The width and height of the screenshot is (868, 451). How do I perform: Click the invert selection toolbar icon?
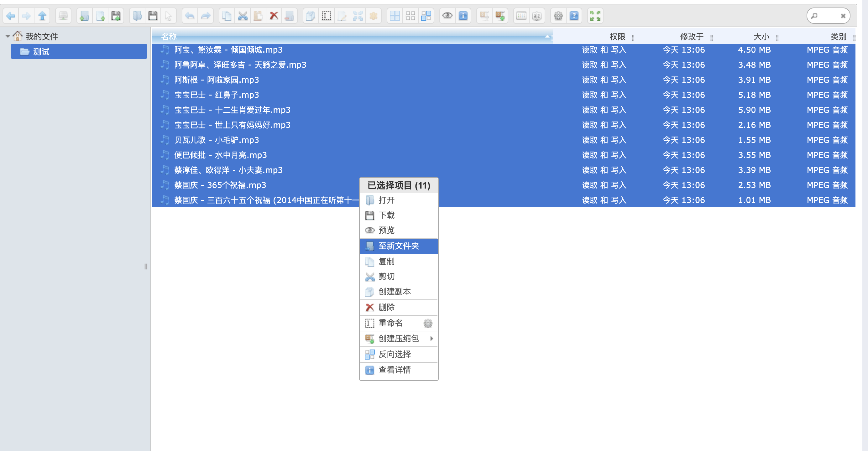[426, 16]
